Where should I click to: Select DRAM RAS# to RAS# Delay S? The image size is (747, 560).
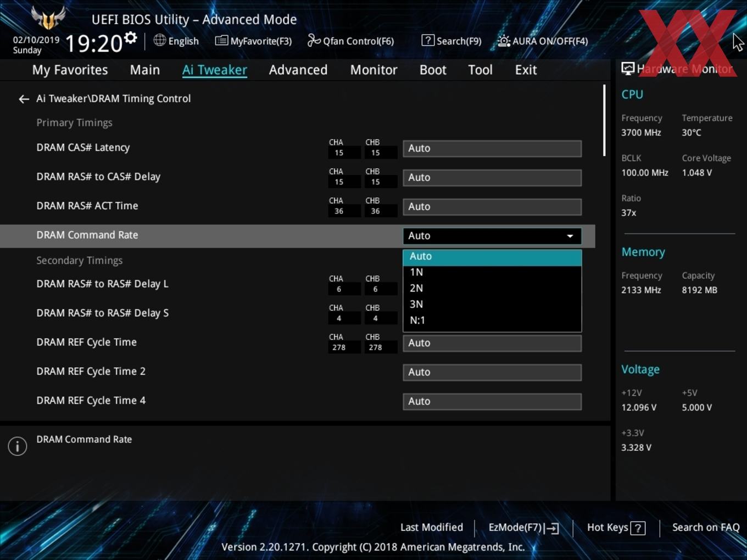point(102,313)
